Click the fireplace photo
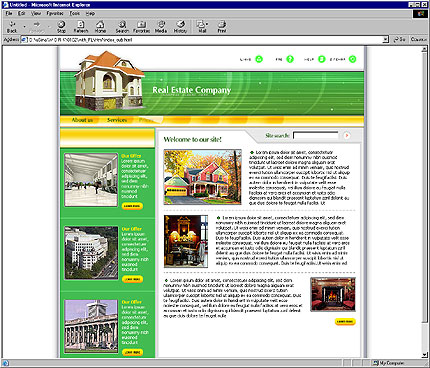The image size is (430, 368). pos(333,294)
